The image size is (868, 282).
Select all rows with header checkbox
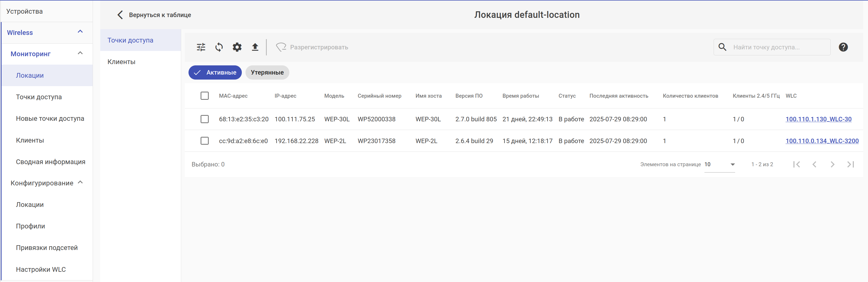205,96
